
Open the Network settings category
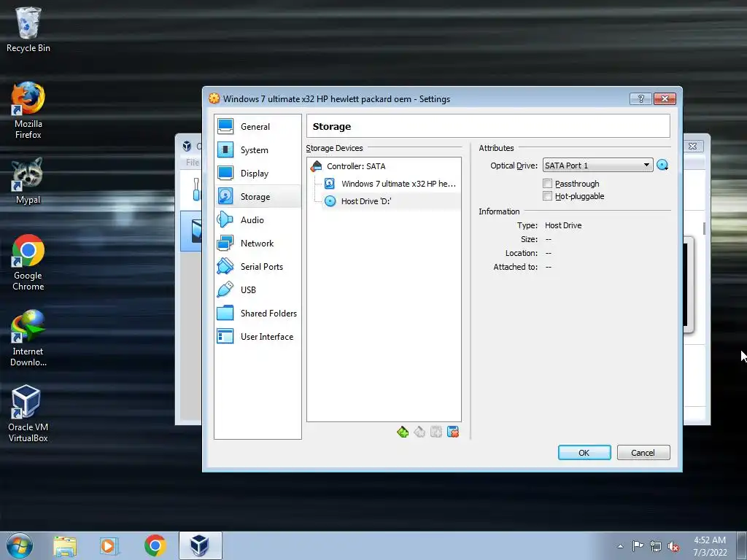(x=258, y=244)
